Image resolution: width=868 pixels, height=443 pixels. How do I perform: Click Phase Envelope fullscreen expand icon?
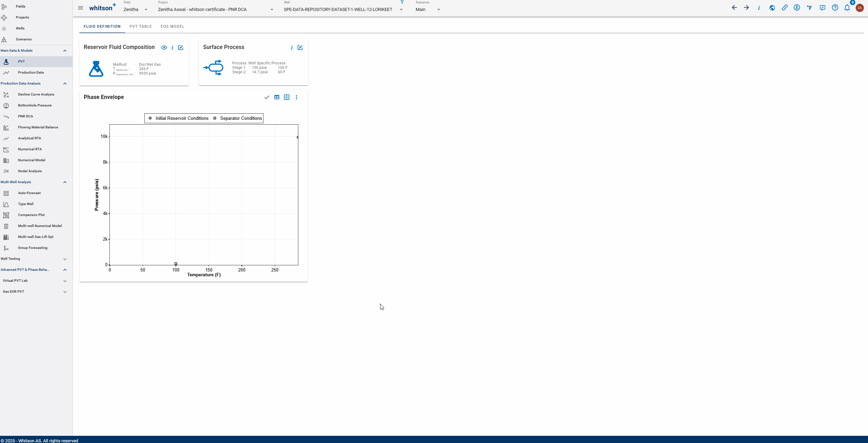287,97
